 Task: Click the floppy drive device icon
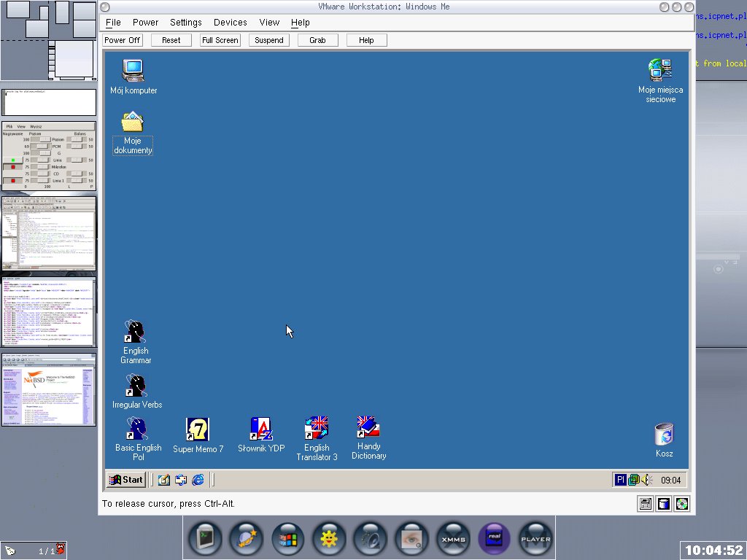click(646, 504)
